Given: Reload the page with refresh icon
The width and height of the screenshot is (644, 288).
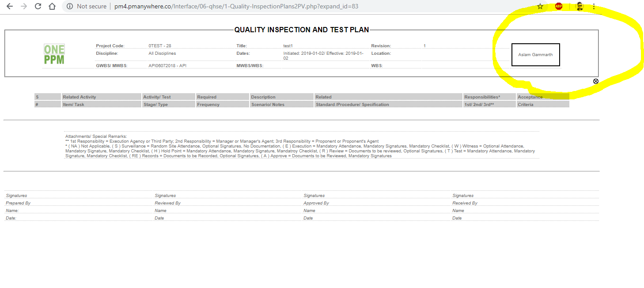Looking at the screenshot, I should (38, 6).
